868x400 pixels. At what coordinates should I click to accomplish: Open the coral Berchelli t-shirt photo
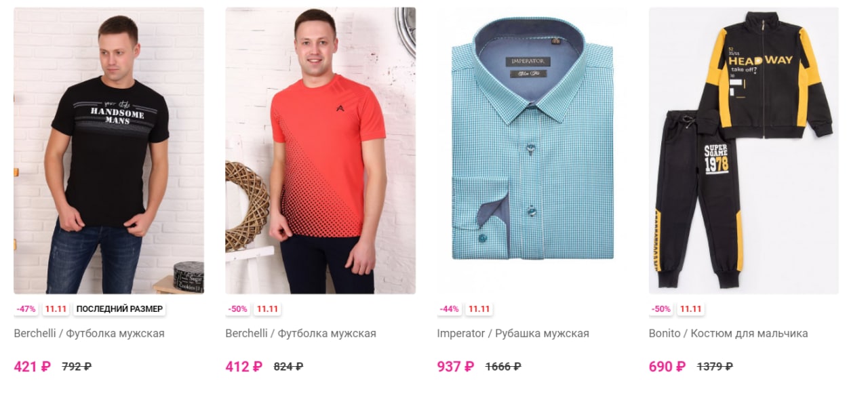pos(320,151)
